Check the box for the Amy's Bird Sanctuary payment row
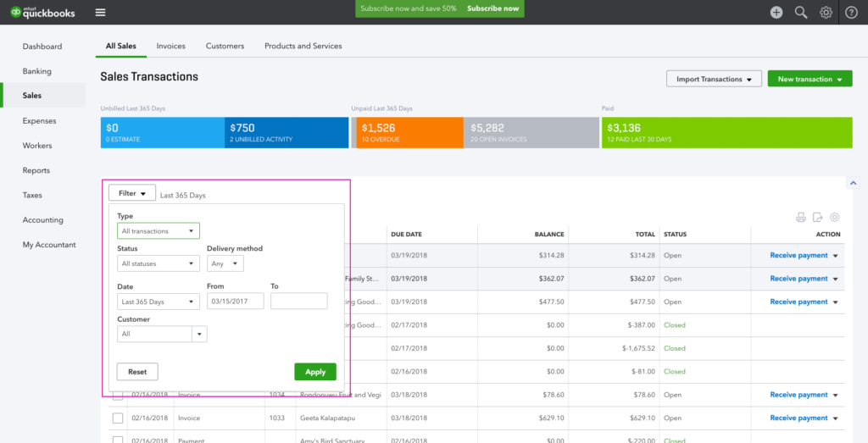This screenshot has height=443, width=868. click(x=117, y=440)
